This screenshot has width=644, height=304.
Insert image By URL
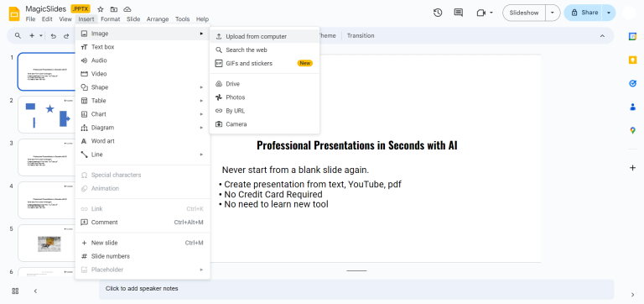click(x=264, y=111)
